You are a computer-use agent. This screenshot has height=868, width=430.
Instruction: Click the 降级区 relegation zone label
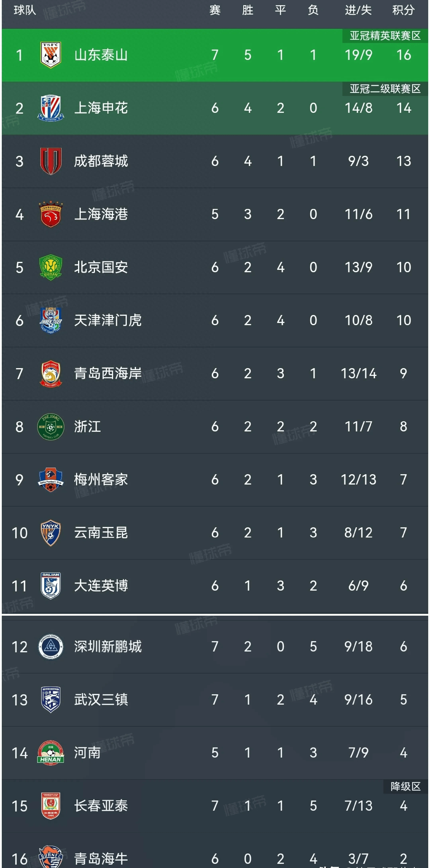point(405,786)
